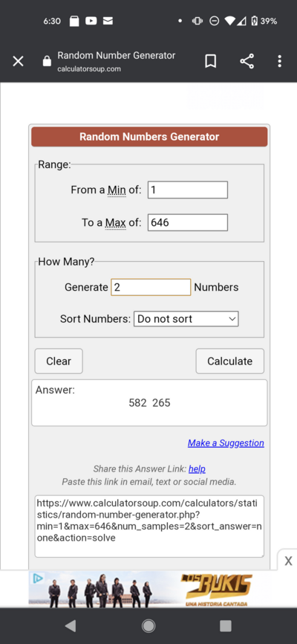
Task: Select the share answer URL text box
Action: (x=149, y=526)
